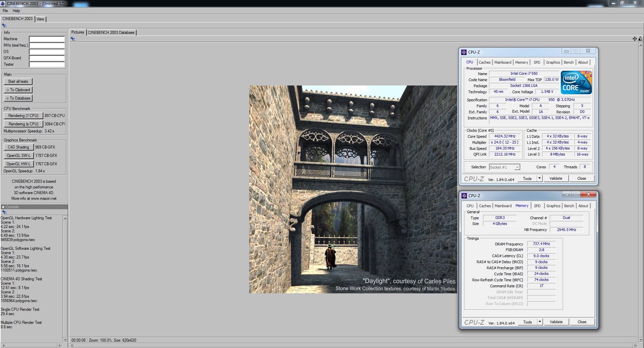Click Close button in upper CPU-Z window
Viewport: 644px width, 348px height.
point(582,178)
